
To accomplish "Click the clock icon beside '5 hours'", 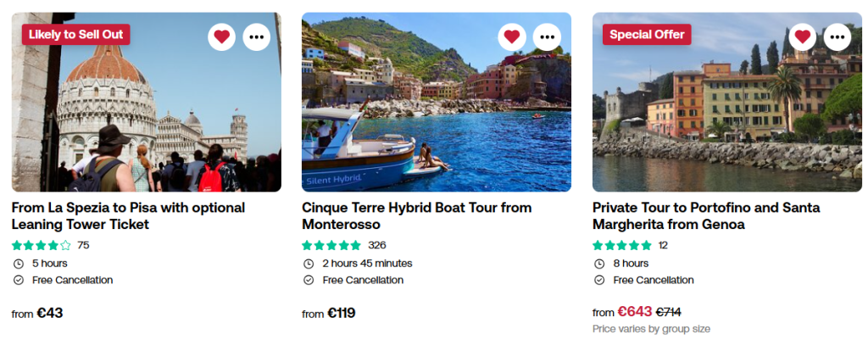I will pos(18,263).
